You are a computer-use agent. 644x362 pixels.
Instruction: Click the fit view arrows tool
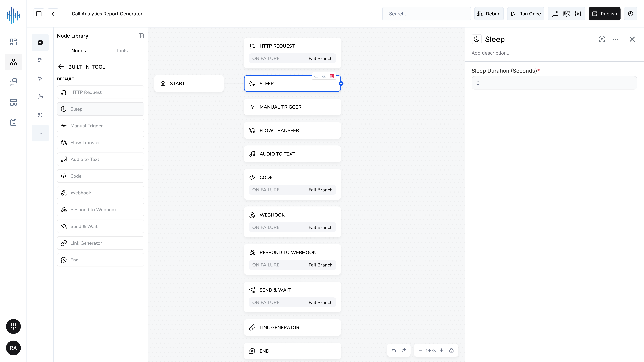[40, 115]
